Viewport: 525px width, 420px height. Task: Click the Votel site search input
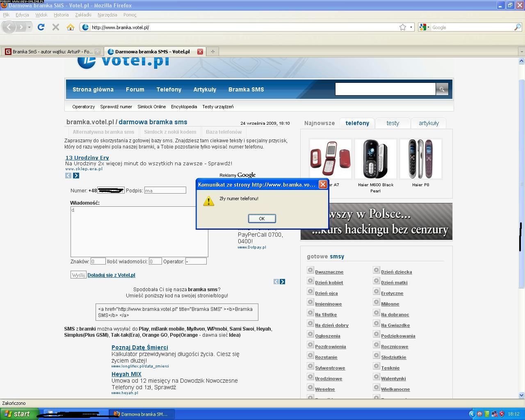coord(385,89)
